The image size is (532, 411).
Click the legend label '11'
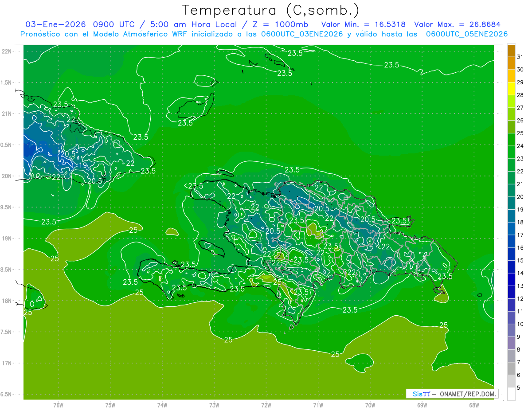[520, 311]
